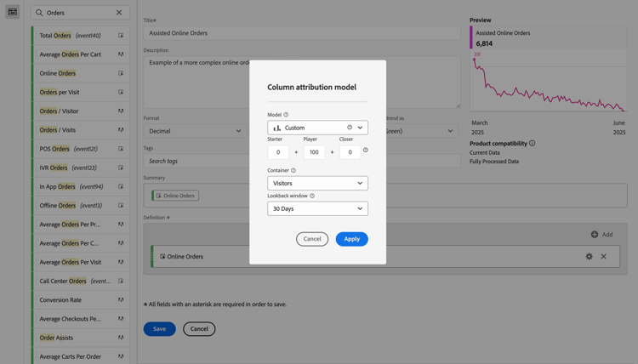The width and height of the screenshot is (638, 364).
Task: Cancel the column attribution dialog
Action: [312, 239]
